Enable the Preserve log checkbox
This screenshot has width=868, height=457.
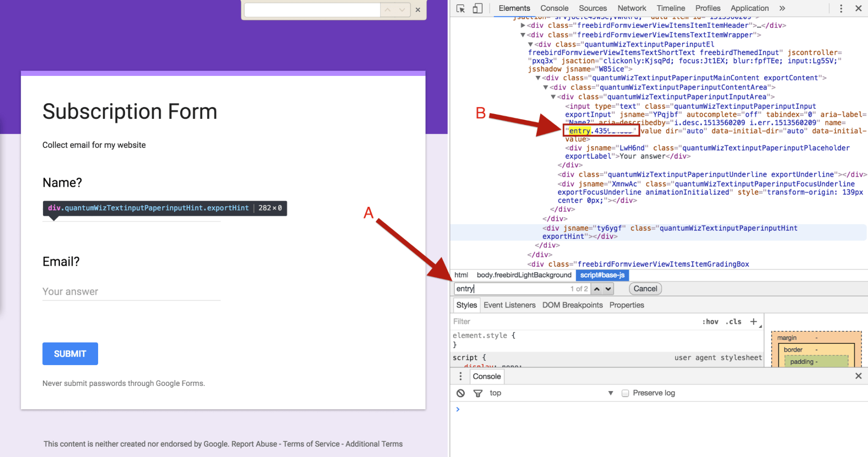coord(625,393)
